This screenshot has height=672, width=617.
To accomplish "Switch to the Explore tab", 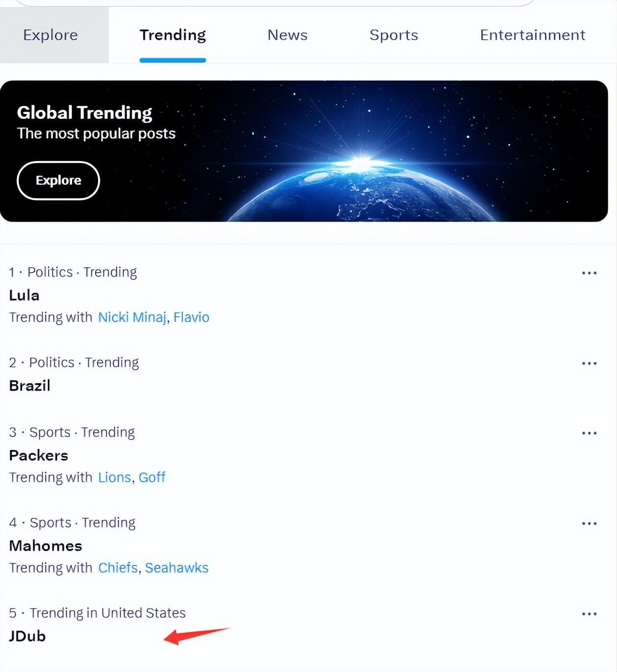I will (x=51, y=35).
